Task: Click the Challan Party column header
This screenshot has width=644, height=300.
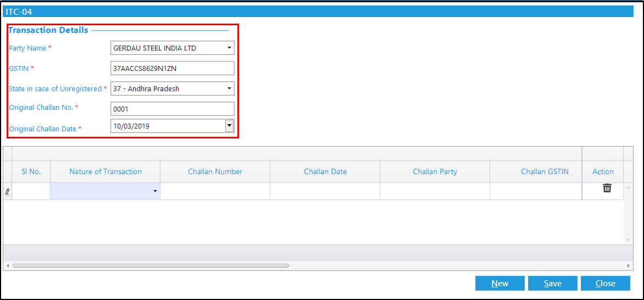Action: point(435,171)
